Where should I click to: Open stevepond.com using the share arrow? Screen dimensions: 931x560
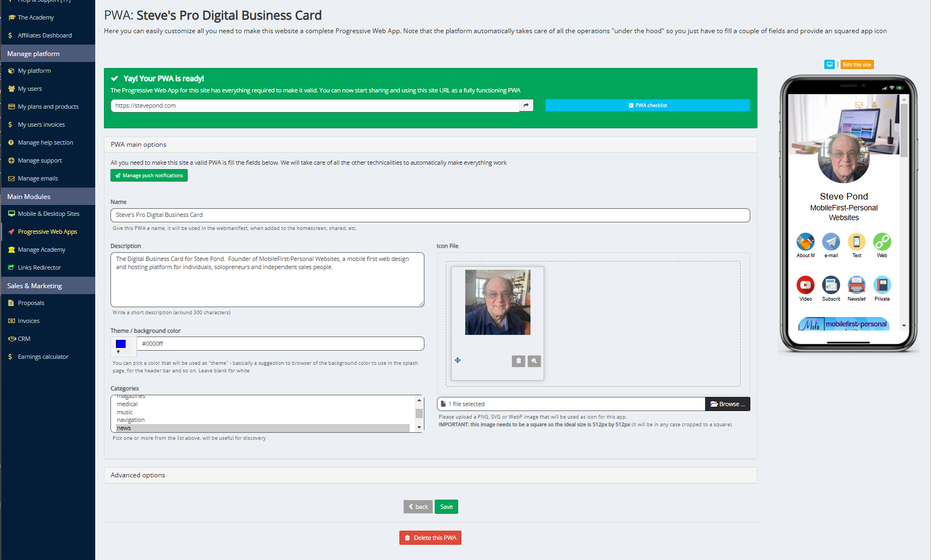coord(526,105)
